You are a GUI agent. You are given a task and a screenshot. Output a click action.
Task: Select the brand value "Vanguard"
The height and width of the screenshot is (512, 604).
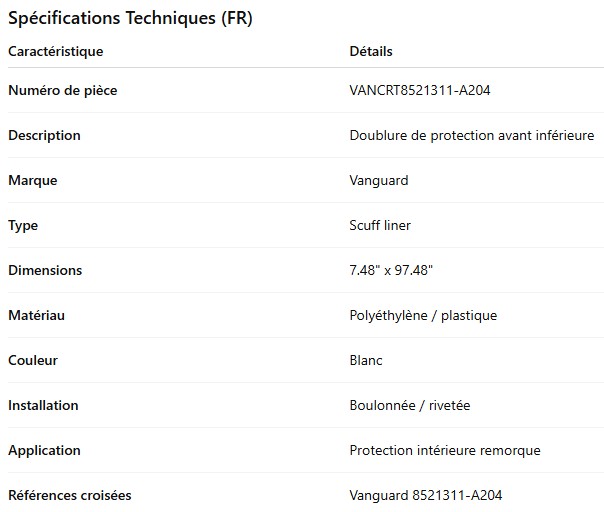(379, 181)
